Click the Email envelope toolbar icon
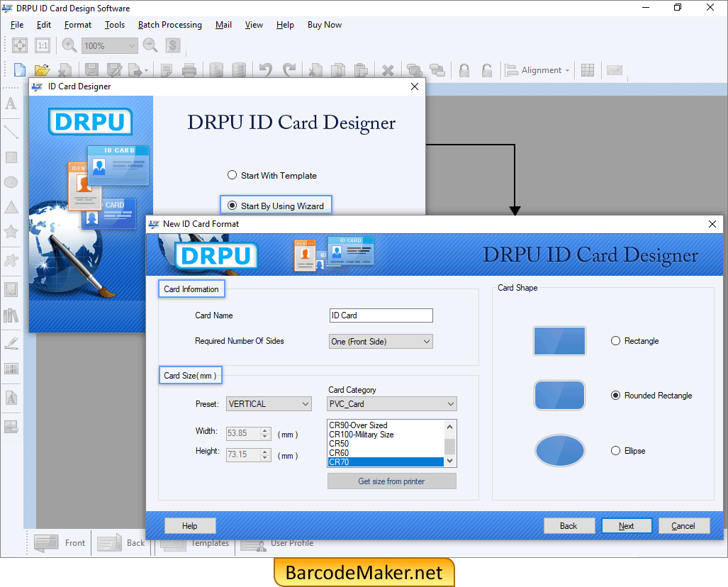This screenshot has width=728, height=587. point(615,70)
